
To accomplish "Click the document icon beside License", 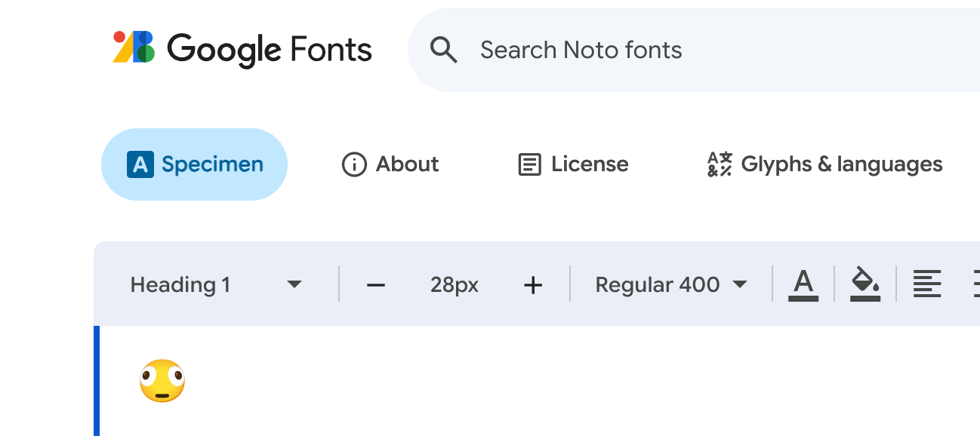I will pos(529,164).
